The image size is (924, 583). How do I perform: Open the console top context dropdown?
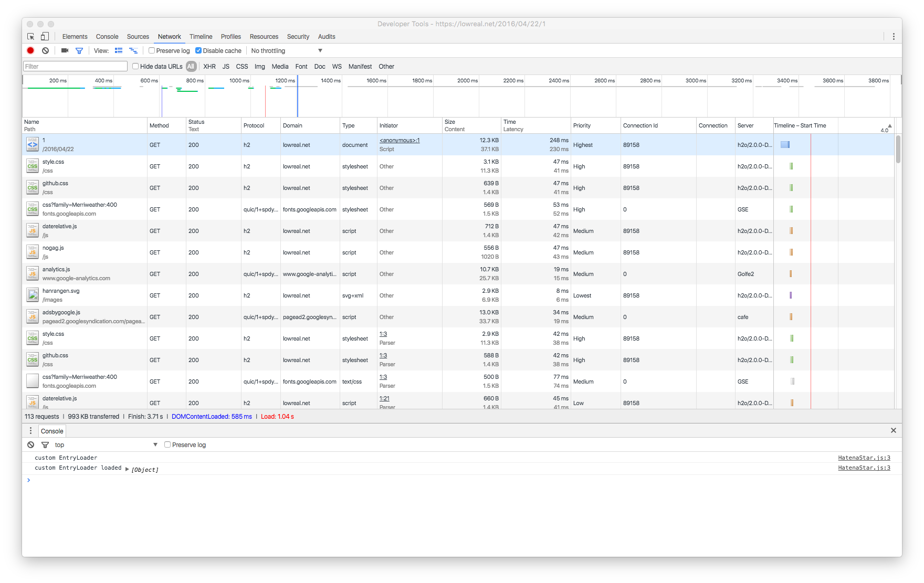click(x=106, y=444)
